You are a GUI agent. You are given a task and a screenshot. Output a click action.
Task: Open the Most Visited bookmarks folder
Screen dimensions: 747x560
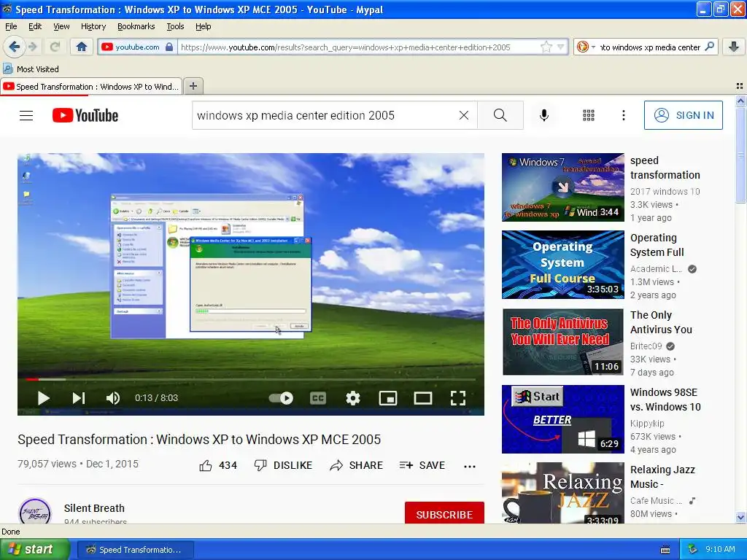coord(31,69)
